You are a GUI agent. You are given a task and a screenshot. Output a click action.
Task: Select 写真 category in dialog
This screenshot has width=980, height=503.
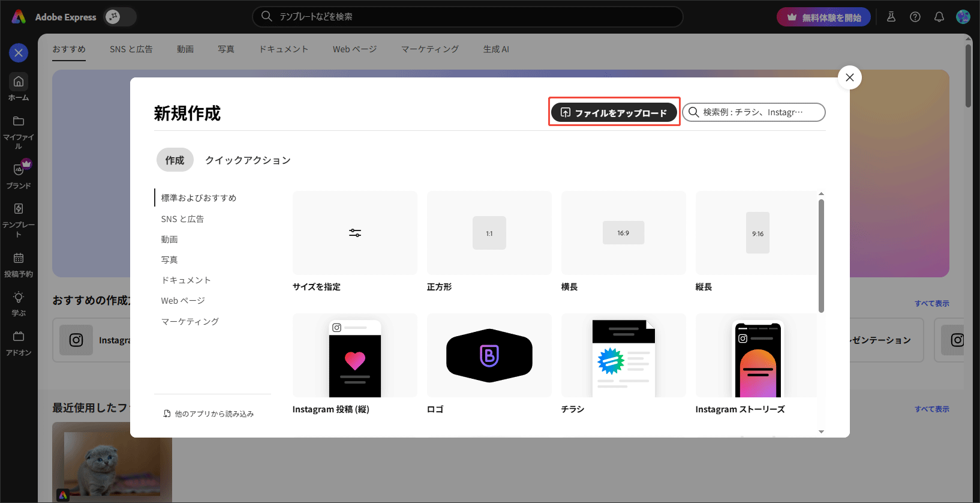coord(169,260)
